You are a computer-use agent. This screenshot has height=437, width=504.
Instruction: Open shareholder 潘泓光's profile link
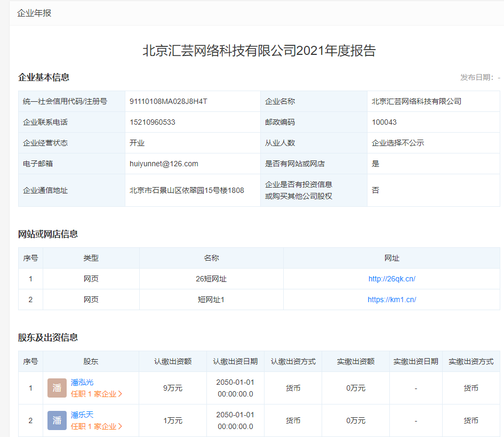point(82,383)
